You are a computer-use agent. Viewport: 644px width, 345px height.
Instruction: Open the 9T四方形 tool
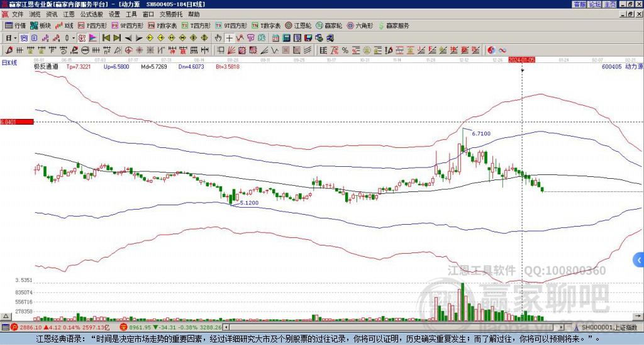(231, 25)
